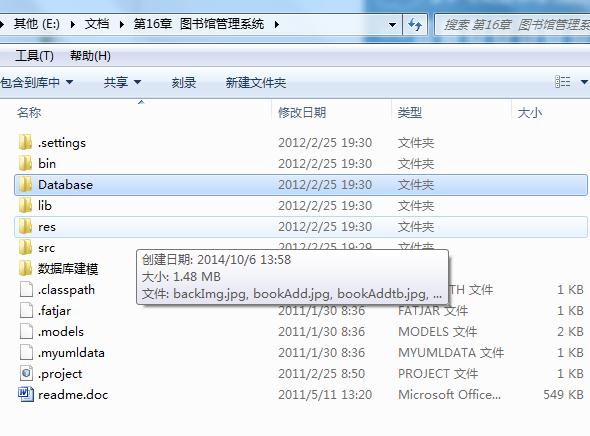Navigate to 其他 (E:) in breadcrumb
This screenshot has width=590, height=436.
coord(36,24)
